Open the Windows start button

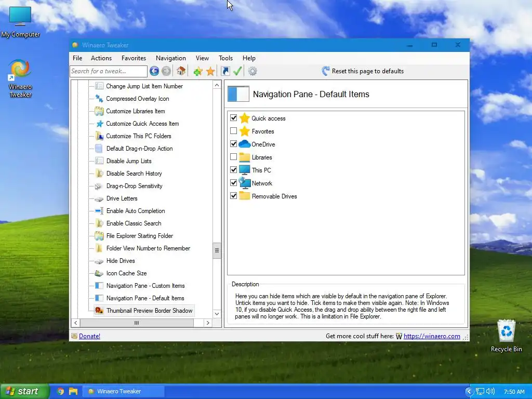[24, 391]
